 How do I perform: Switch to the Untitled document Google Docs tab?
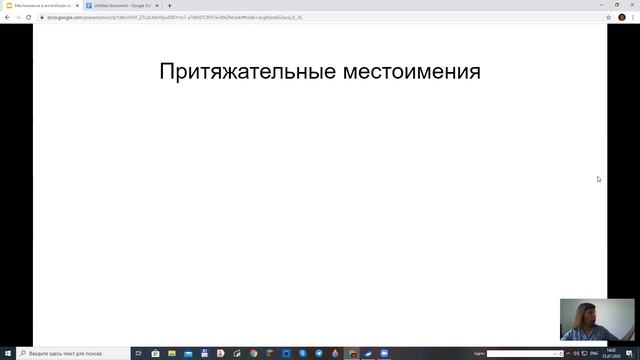(122, 6)
